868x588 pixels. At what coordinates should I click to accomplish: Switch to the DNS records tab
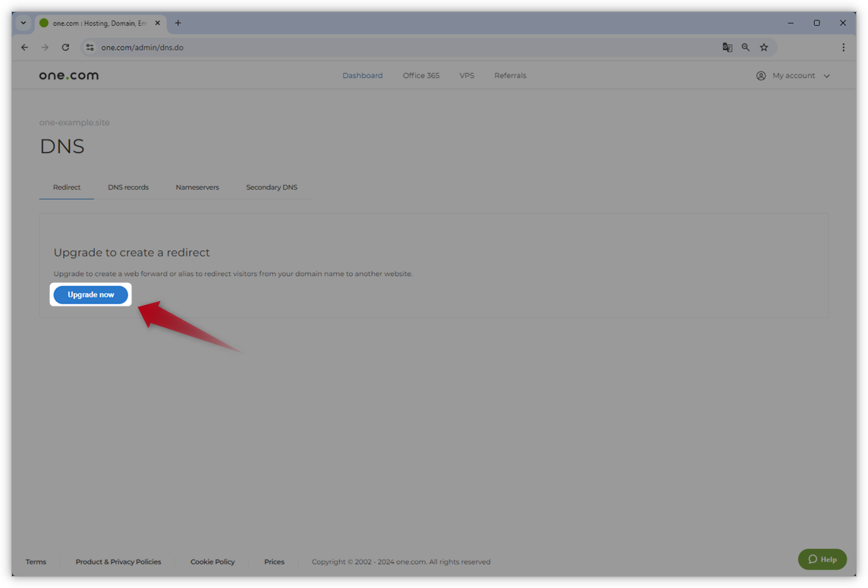pyautogui.click(x=128, y=187)
